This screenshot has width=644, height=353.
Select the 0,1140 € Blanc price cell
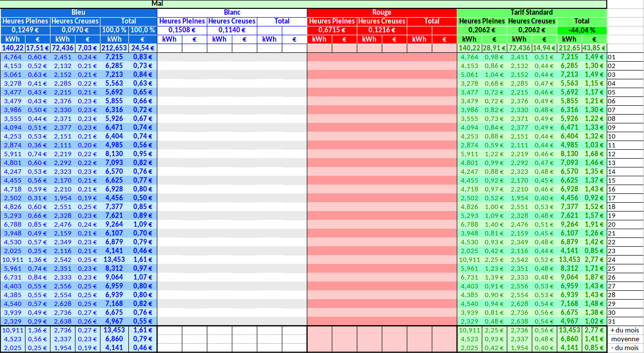tap(232, 30)
